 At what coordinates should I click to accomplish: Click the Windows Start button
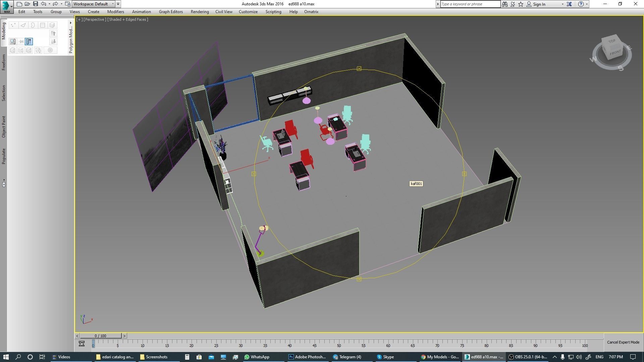pos(6,357)
